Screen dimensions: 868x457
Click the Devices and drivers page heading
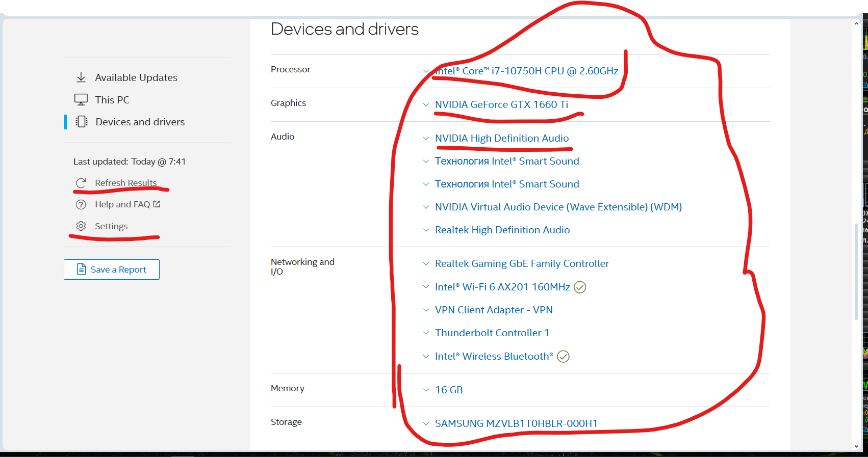click(x=345, y=29)
